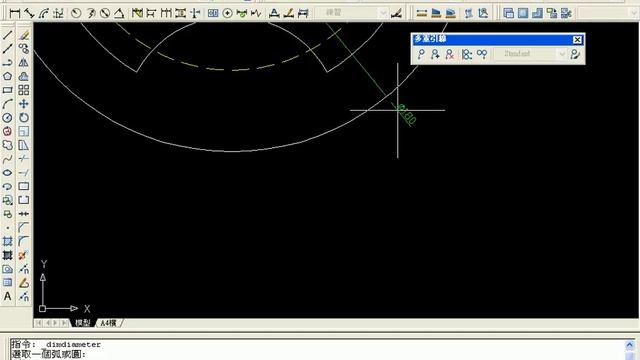This screenshot has height=360, width=640.
Task: Select the Baseline dimension tool
Action: pyautogui.click(x=151, y=13)
